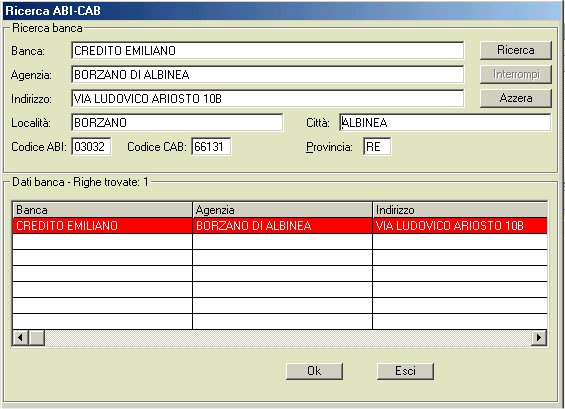The width and height of the screenshot is (565, 409).
Task: Select CREDITO EMILIANO cell in results
Action: tap(102, 226)
